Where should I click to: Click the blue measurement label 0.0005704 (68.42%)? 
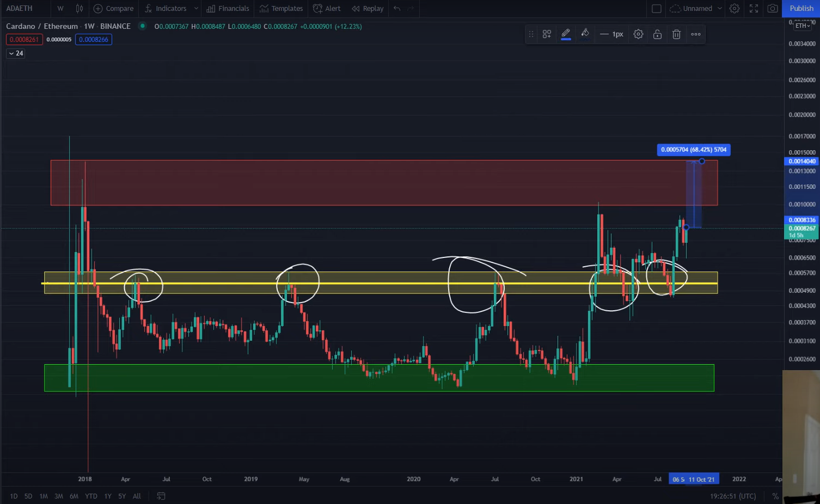pos(694,150)
